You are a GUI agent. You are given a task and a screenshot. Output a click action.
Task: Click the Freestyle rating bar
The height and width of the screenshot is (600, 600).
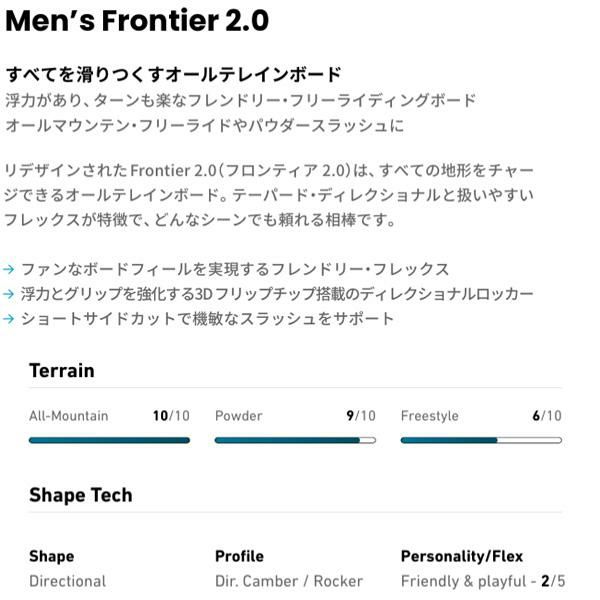click(481, 440)
